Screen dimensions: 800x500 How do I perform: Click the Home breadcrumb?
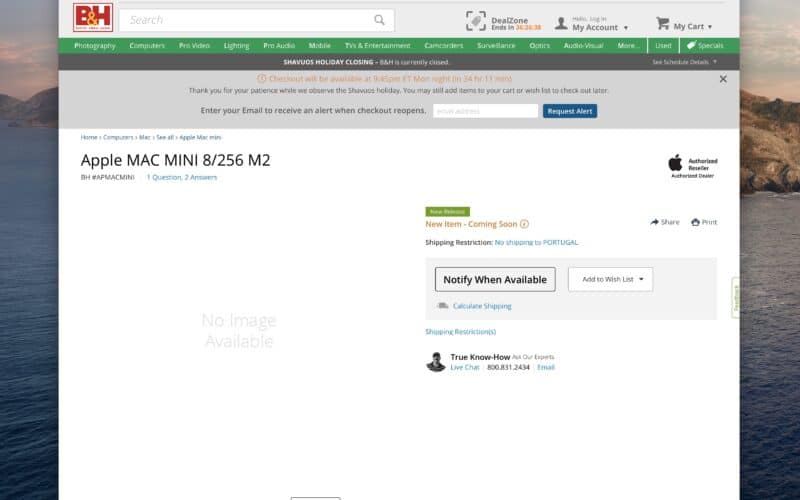point(89,137)
